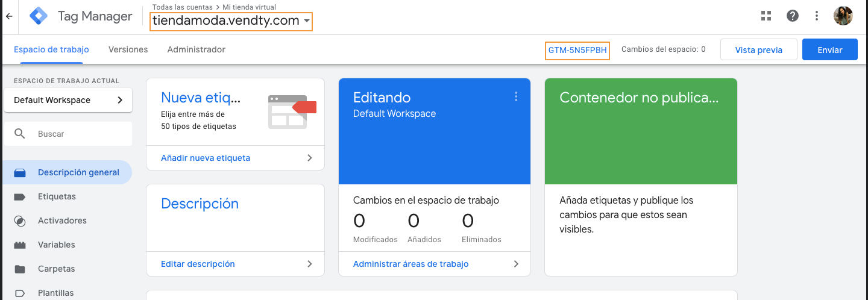Click the GTM-5N5FPBH container ID link
Image resolution: width=868 pixels, height=300 pixels.
[x=577, y=50]
